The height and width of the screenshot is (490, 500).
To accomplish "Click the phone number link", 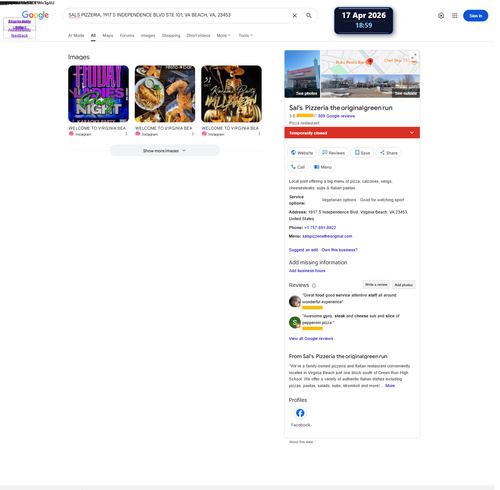I will (320, 227).
